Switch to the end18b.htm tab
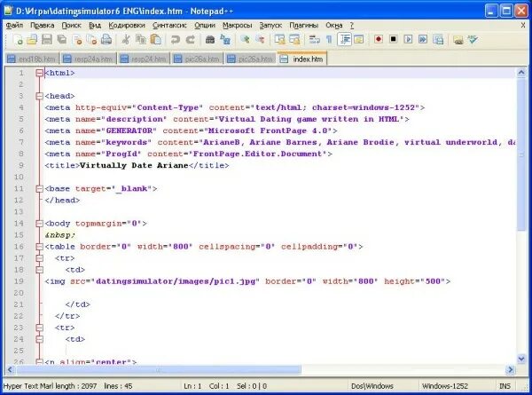 pyautogui.click(x=32, y=59)
